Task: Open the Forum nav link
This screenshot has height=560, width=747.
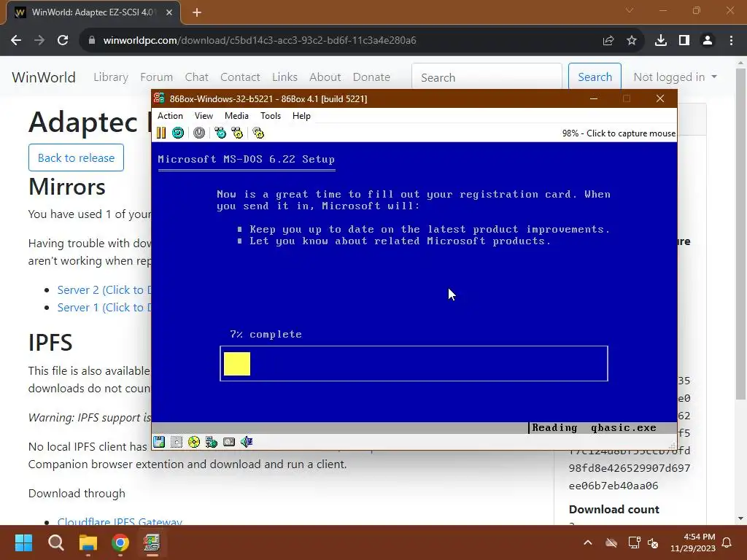Action: click(156, 77)
